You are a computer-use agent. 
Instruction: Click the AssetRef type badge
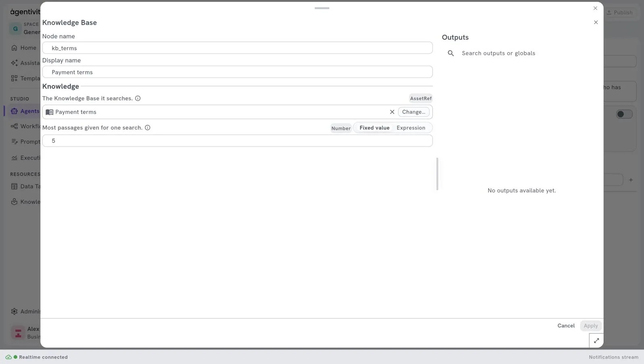[421, 98]
